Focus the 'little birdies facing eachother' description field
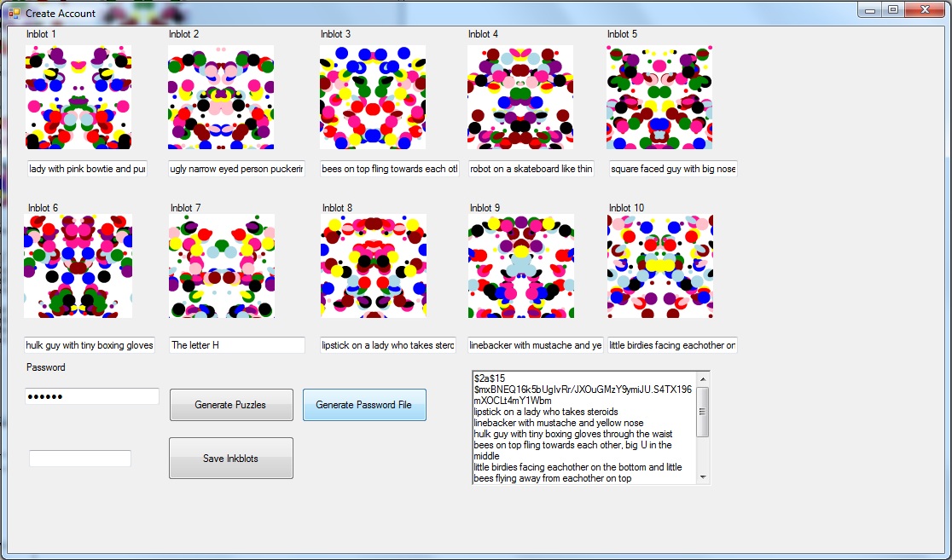Image resolution: width=952 pixels, height=560 pixels. [672, 345]
